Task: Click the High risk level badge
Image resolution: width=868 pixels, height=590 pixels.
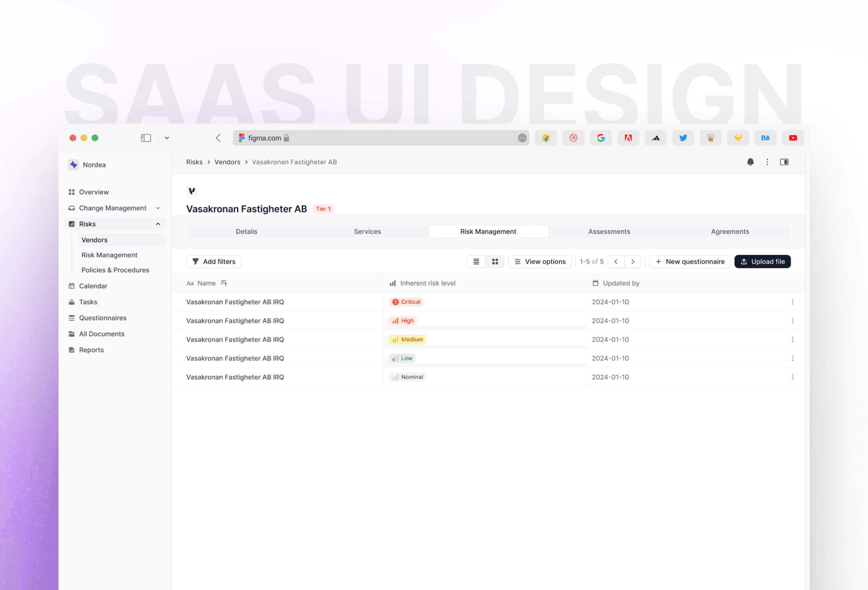Action: pos(403,321)
